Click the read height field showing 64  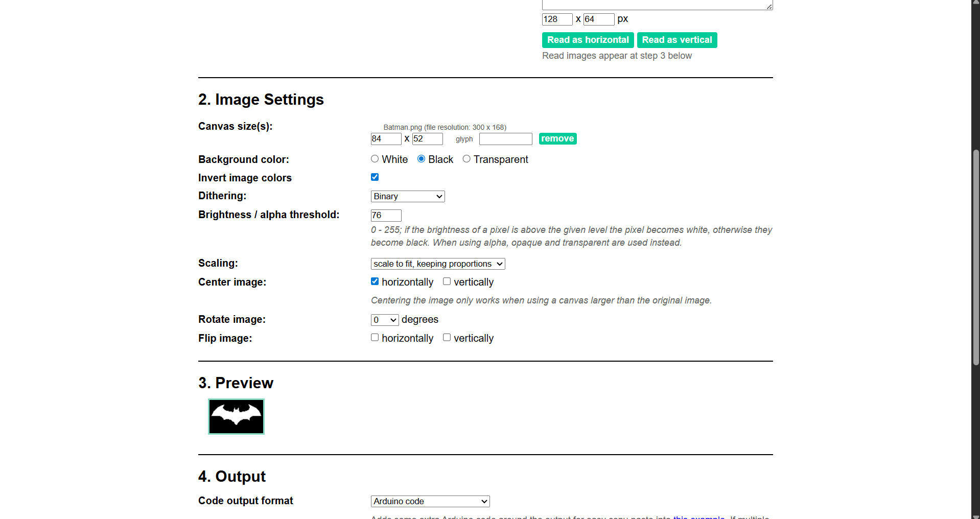[x=599, y=19]
